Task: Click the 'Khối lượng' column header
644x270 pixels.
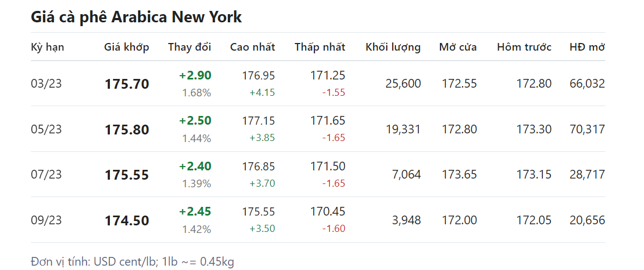Action: click(x=393, y=47)
